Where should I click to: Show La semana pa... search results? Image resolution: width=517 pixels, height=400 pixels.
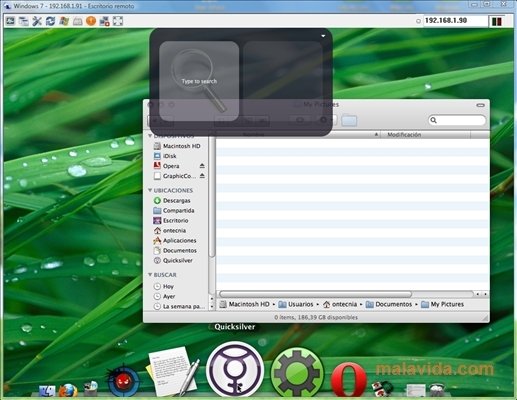pos(180,306)
